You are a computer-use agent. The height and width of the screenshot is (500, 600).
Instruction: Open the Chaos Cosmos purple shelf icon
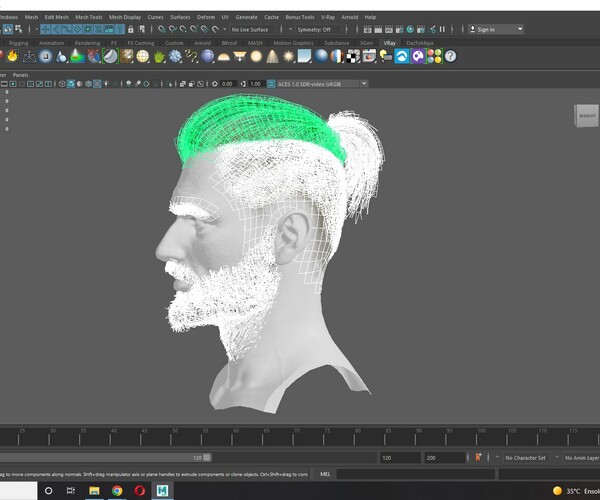click(x=418, y=57)
